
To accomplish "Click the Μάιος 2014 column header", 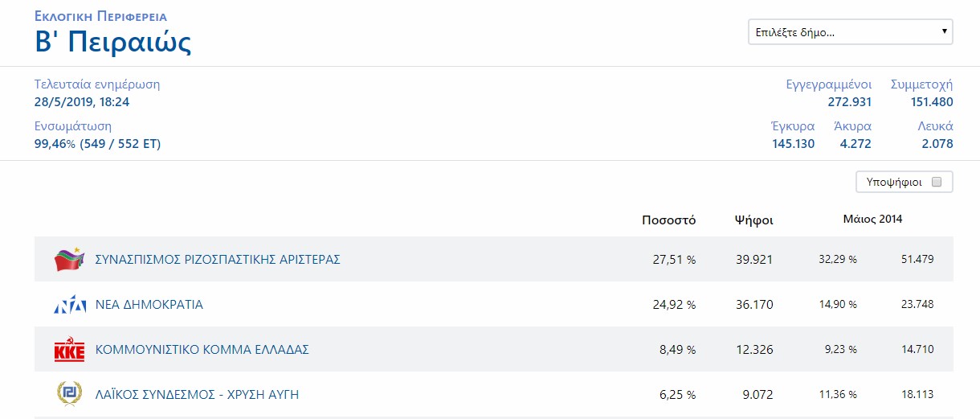I will (x=872, y=220).
